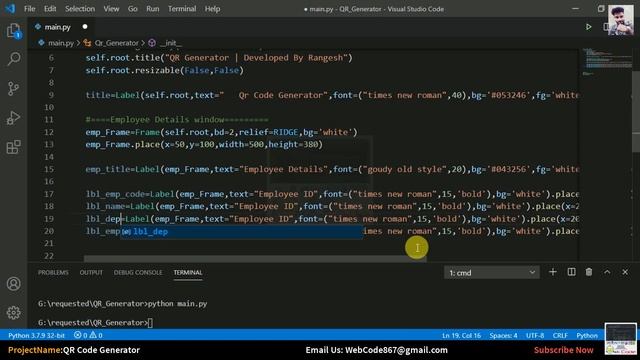Close the terminal panel
This screenshot has width=640, height=360.
[625, 272]
